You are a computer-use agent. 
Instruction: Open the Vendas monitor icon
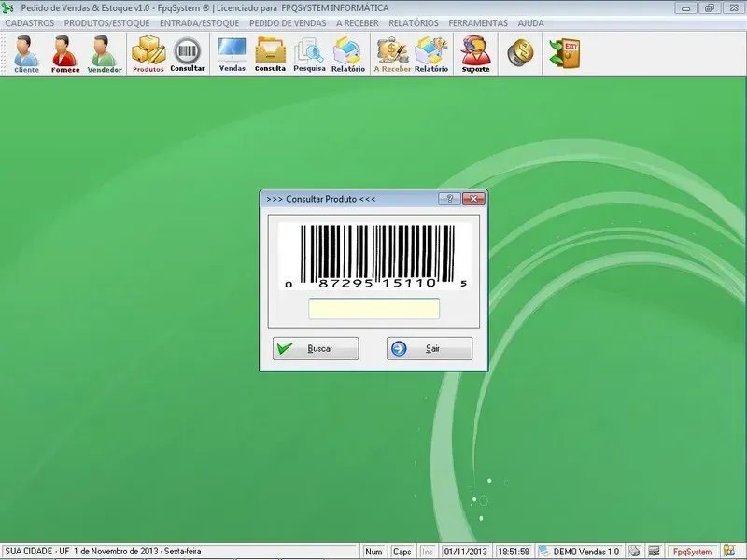(x=232, y=54)
